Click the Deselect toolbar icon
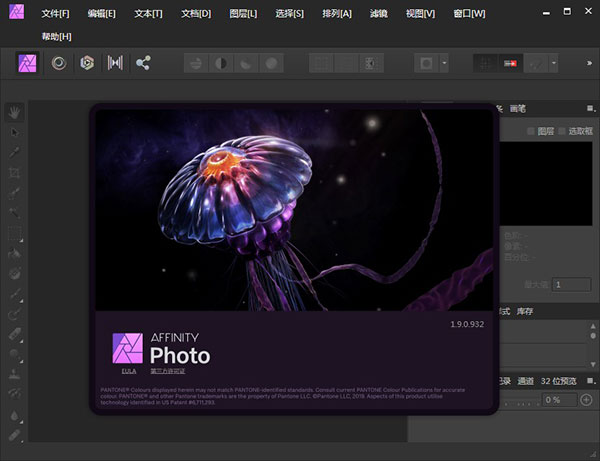The width and height of the screenshot is (600, 461). 346,63
